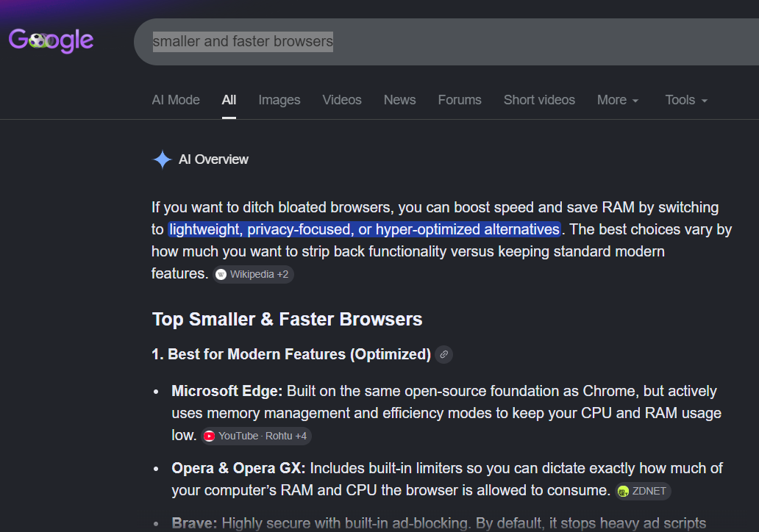Screen dimensions: 759x532
Task: Click the AI Overview sparkle icon
Action: pos(162,159)
